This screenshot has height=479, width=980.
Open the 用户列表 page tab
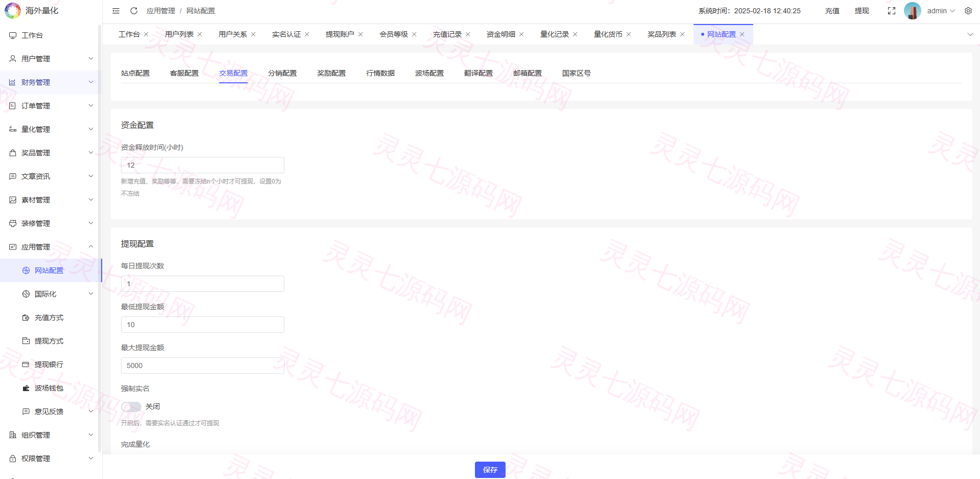(x=179, y=34)
